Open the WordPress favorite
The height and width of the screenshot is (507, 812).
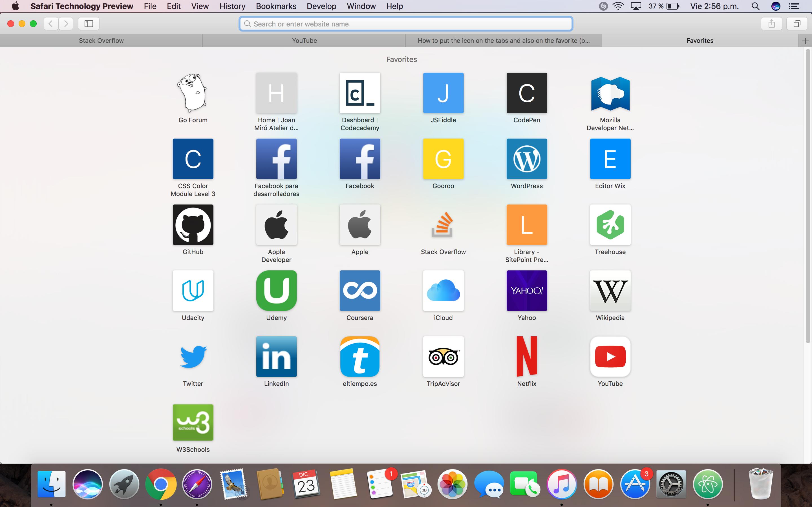526,159
